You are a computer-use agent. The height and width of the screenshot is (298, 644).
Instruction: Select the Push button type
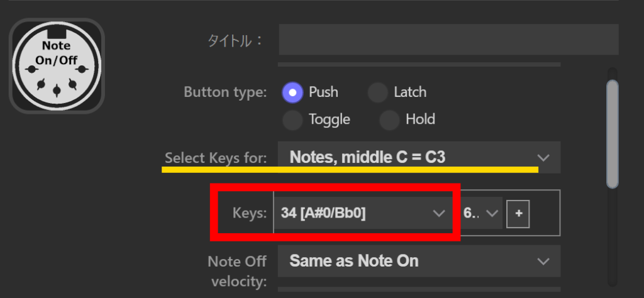tap(292, 92)
